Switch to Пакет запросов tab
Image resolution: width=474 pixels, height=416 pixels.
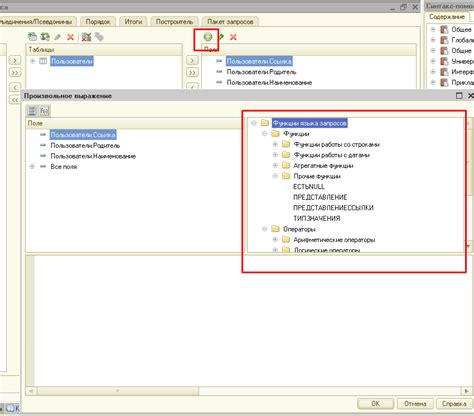click(230, 22)
